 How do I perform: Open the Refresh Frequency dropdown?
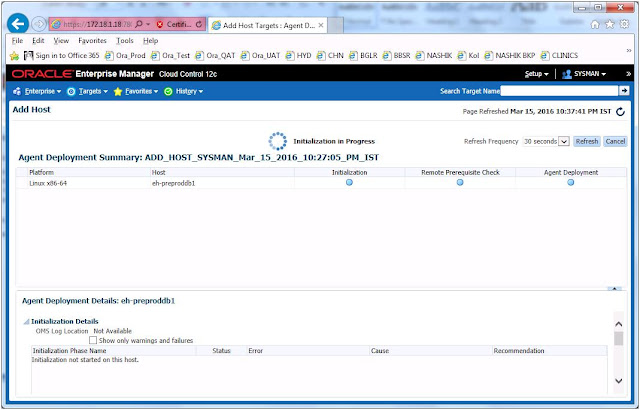click(x=564, y=142)
